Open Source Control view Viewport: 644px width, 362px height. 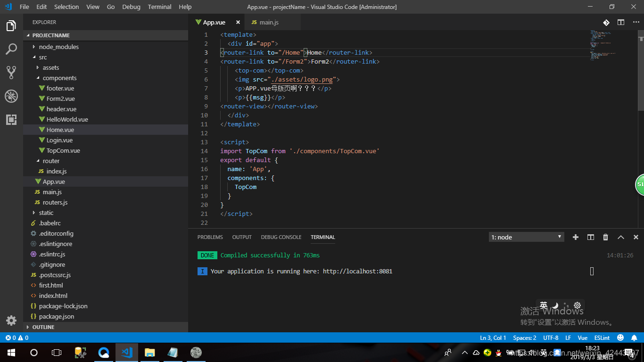(11, 72)
